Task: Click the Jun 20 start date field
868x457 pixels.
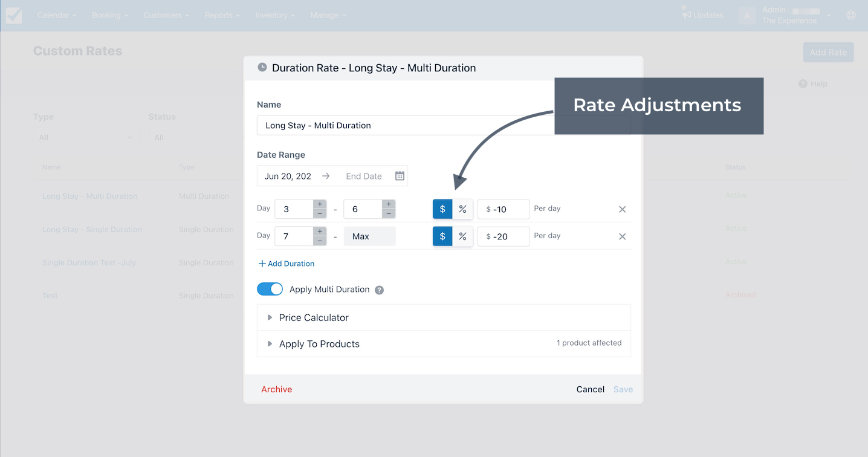Action: point(288,176)
